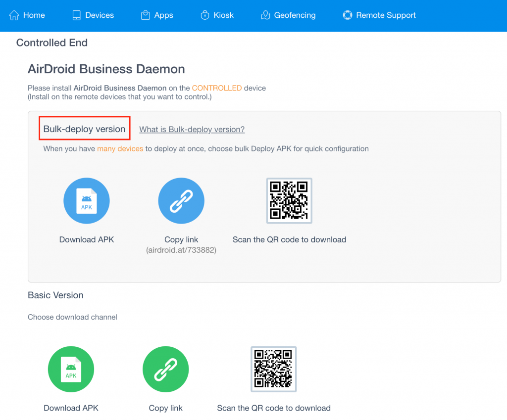Open the Home menu item

pos(27,15)
